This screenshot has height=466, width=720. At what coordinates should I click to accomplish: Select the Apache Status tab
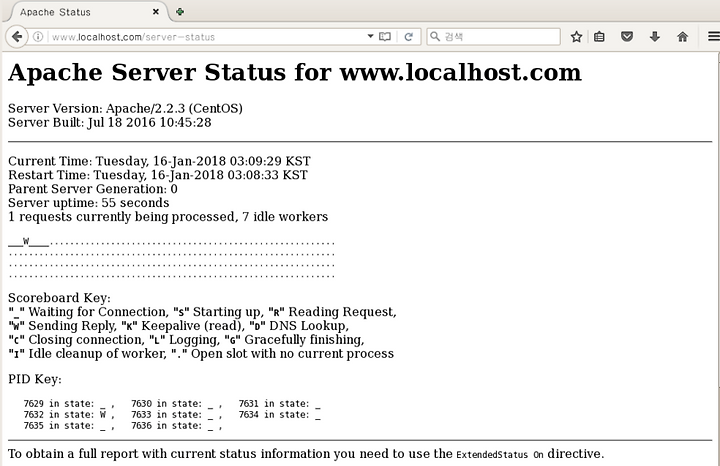point(86,12)
